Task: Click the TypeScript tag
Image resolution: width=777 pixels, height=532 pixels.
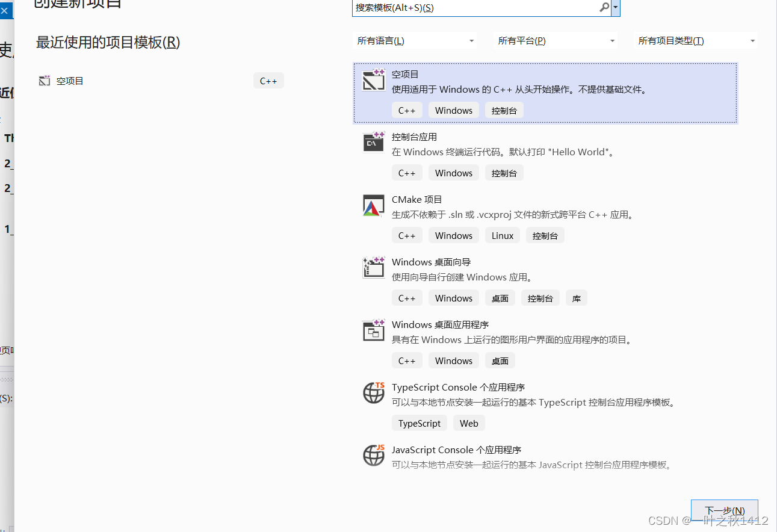Action: pyautogui.click(x=419, y=424)
